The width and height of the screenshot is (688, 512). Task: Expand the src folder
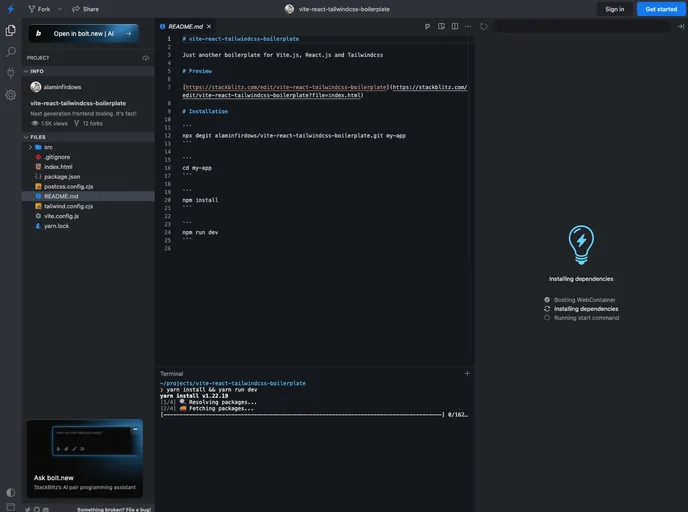(48, 147)
